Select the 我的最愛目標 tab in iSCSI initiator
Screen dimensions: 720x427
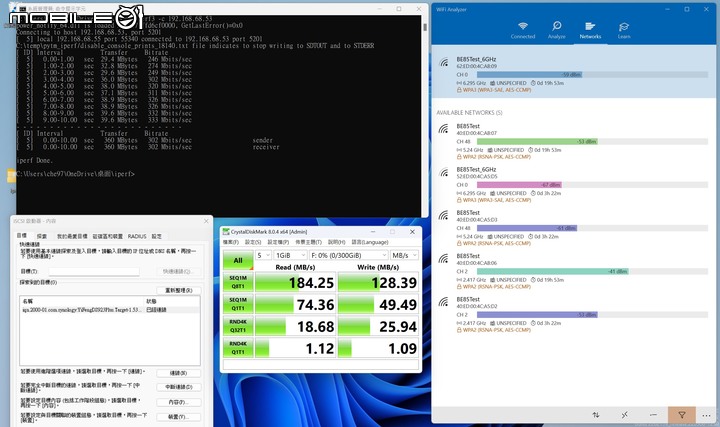coord(72,236)
